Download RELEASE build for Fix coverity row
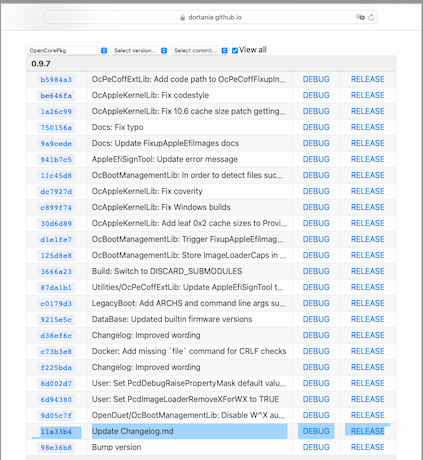Viewport: 423px width, 460px height. coord(367,191)
